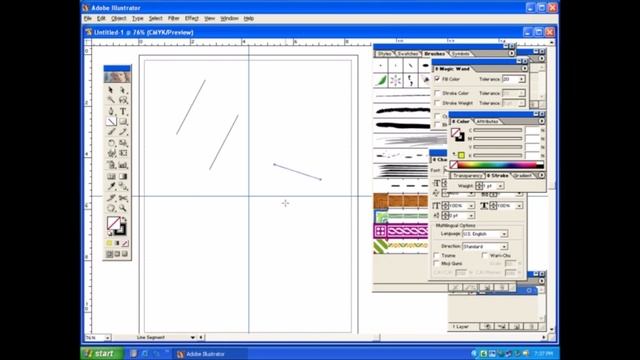Viewport: 640px width, 360px height.
Task: Select the green leaf brush
Action: 380,80
